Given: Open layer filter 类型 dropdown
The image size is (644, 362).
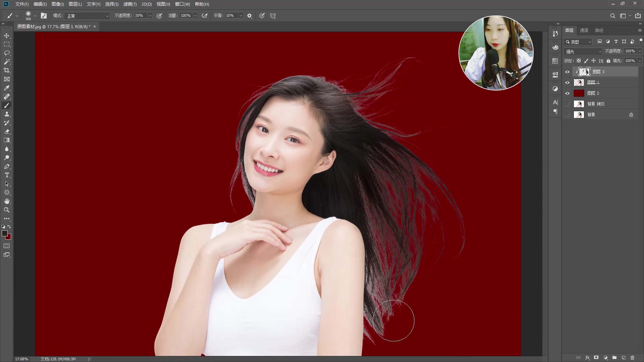Looking at the screenshot, I should click(x=578, y=42).
